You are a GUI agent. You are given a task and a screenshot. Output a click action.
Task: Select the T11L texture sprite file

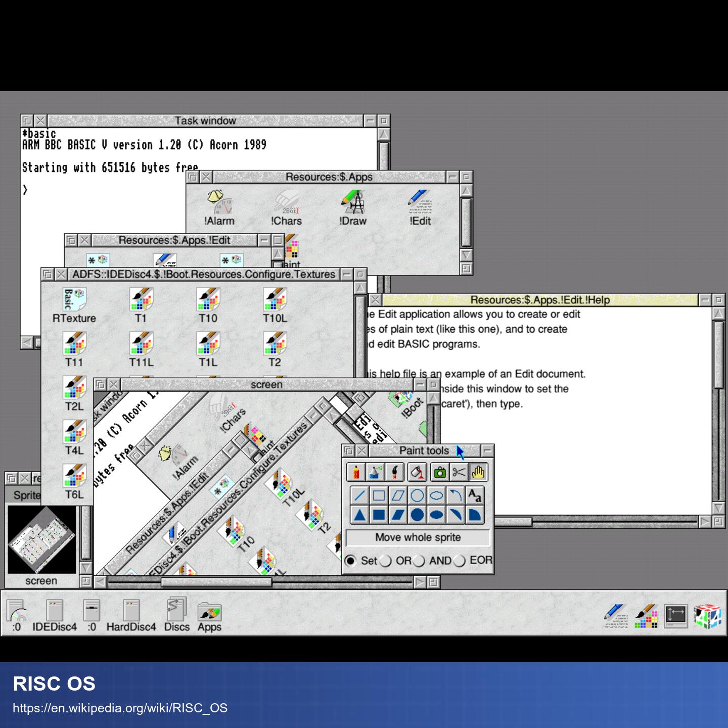141,349
